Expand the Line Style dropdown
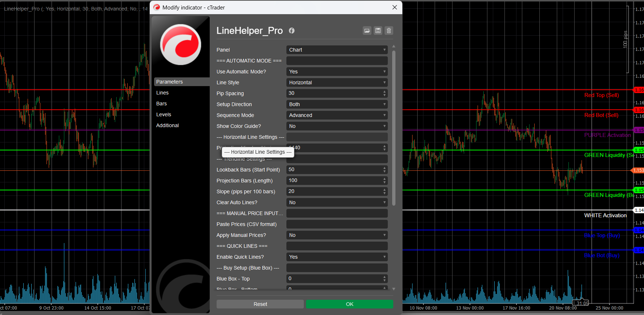Image resolution: width=644 pixels, height=315 pixels. 337,82
